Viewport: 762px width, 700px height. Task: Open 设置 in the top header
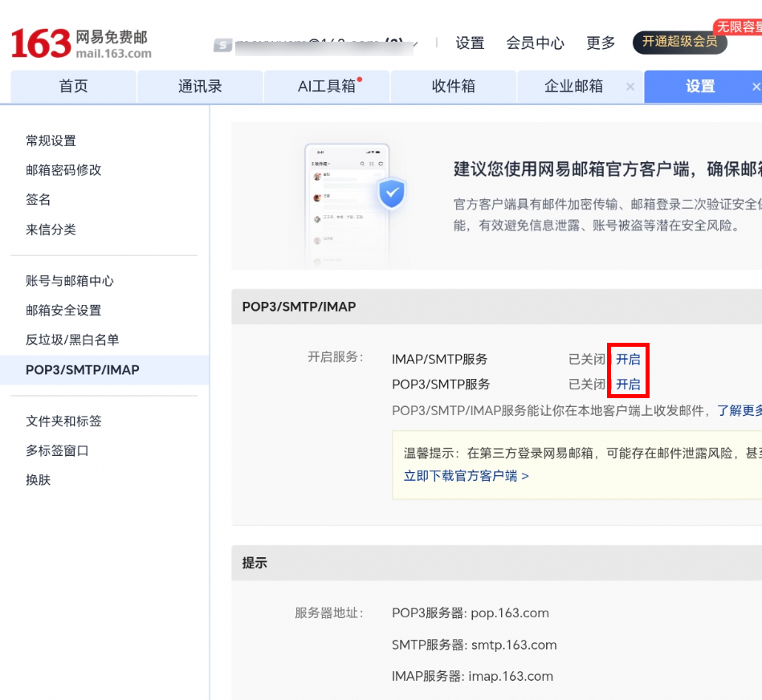pos(470,43)
